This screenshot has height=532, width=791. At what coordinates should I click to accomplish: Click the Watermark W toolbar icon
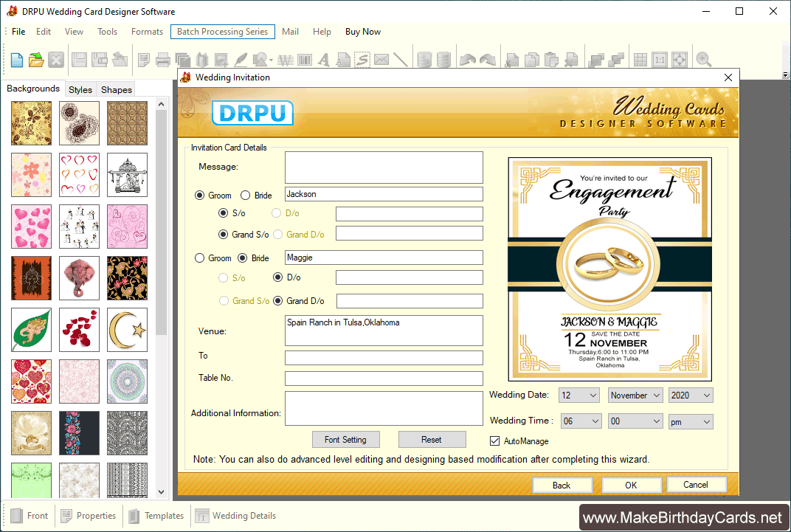[286, 60]
